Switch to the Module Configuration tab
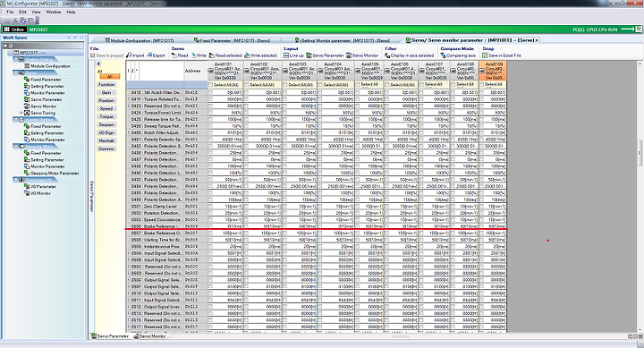This screenshot has width=644, height=348. (x=140, y=40)
